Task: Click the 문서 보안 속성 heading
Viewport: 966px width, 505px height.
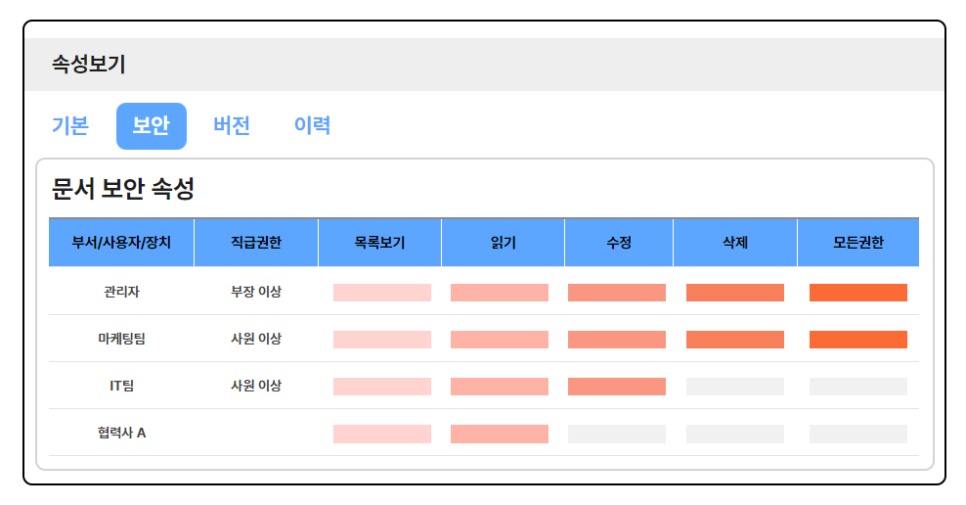Action: (x=123, y=188)
